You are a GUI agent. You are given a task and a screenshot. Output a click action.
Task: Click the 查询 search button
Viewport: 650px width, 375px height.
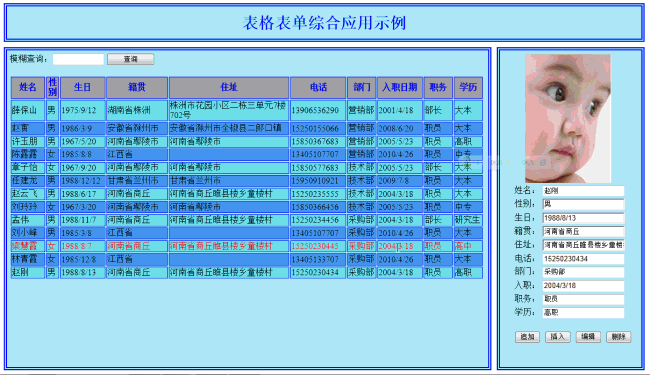[131, 59]
